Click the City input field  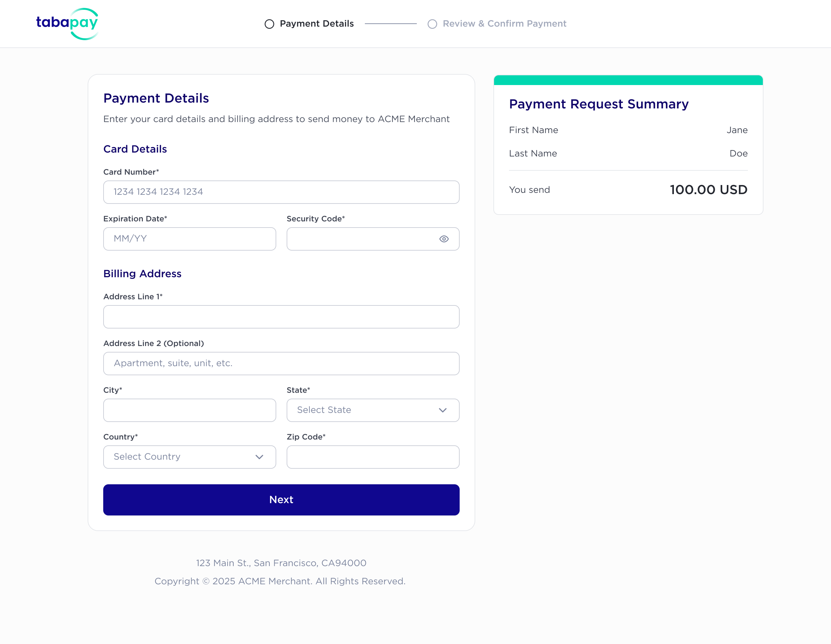click(190, 410)
